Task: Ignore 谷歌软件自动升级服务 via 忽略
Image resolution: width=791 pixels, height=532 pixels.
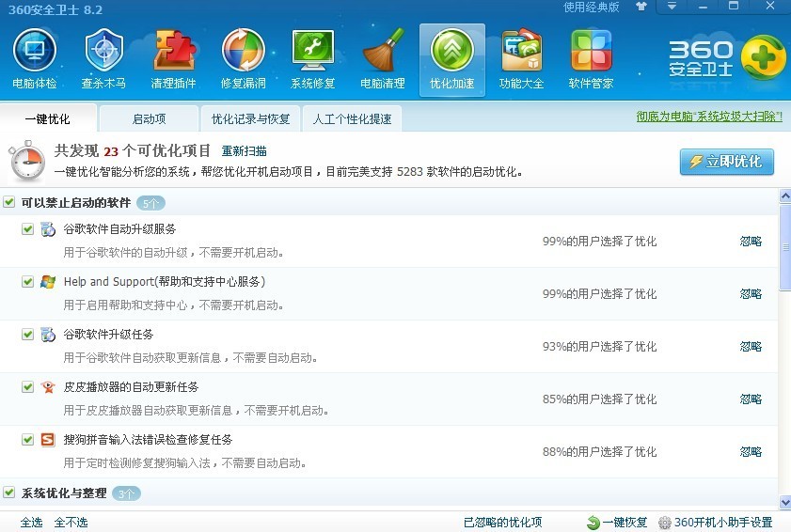Action: tap(751, 241)
